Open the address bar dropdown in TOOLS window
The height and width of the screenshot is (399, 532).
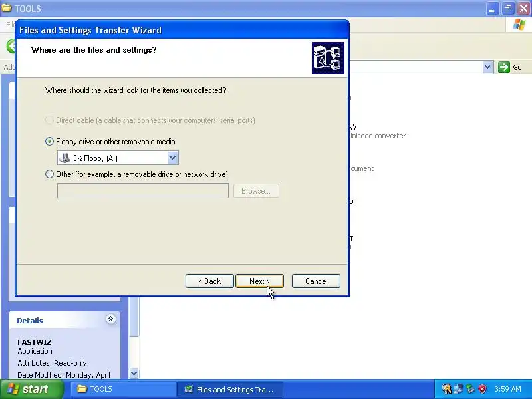[x=487, y=67]
